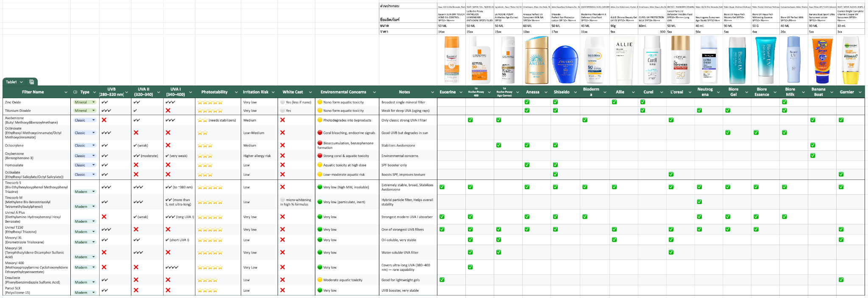Screen dimensions: 868x298
Task: Click the grey circle in Titanium Dioxide's White Cast cell
Action: tap(283, 110)
